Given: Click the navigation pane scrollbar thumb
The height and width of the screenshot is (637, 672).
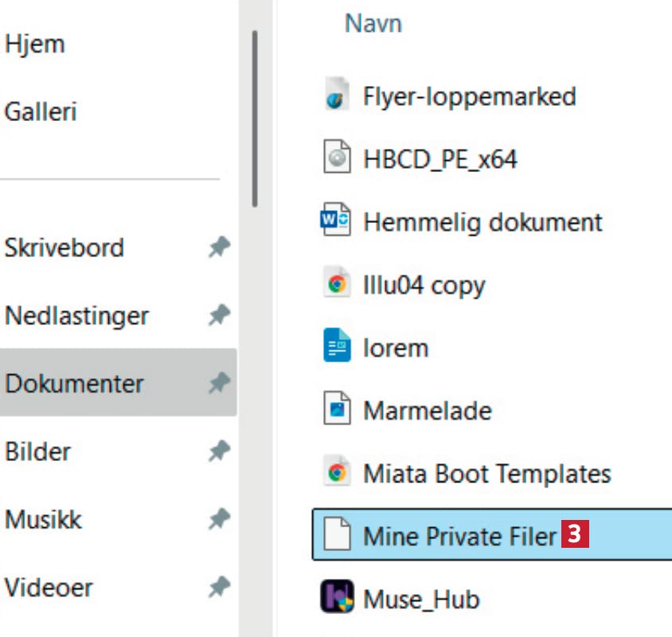Looking at the screenshot, I should coord(255,119).
